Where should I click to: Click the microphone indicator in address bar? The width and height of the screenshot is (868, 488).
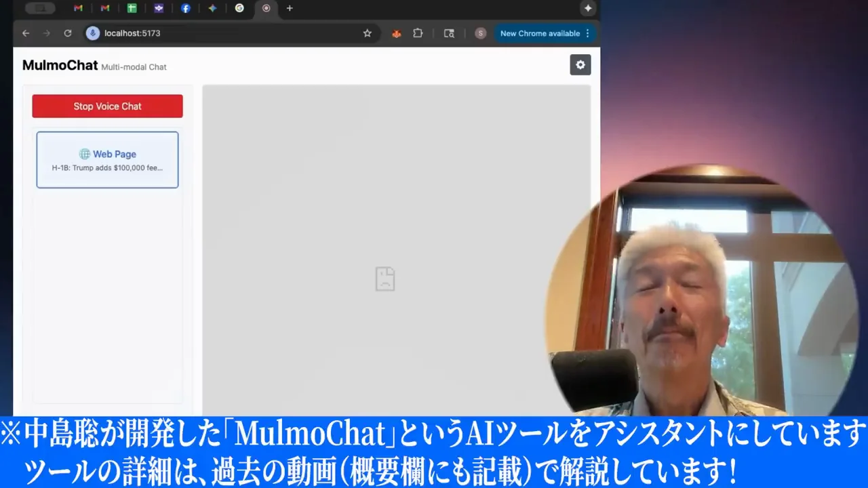click(x=93, y=33)
